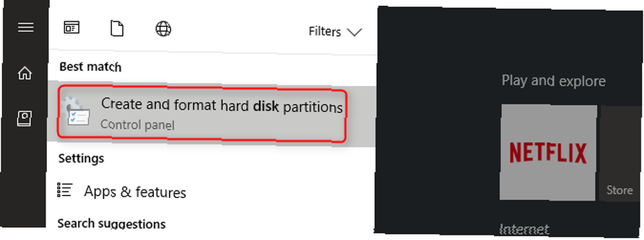Click the Play and explore group title
This screenshot has width=644, height=240.
(x=553, y=81)
